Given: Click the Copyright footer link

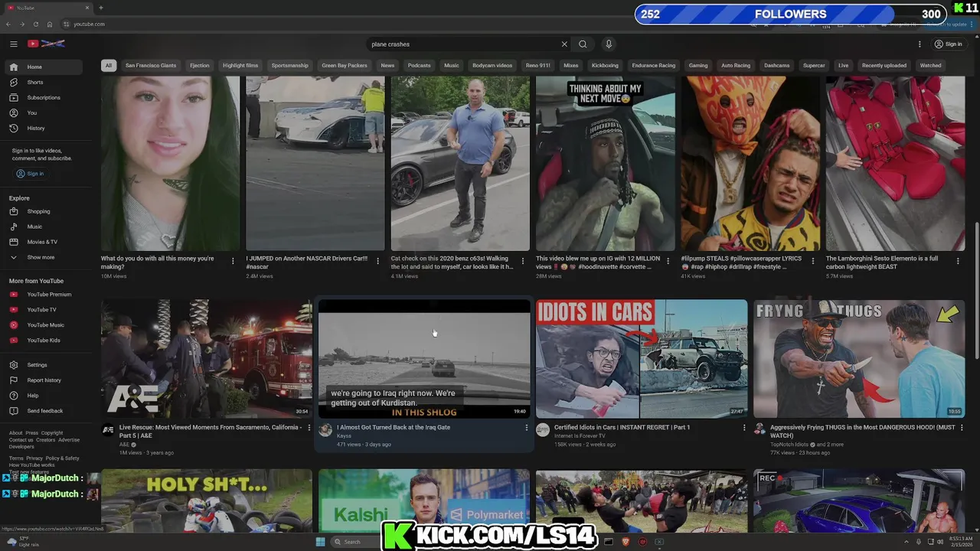Looking at the screenshot, I should point(52,433).
